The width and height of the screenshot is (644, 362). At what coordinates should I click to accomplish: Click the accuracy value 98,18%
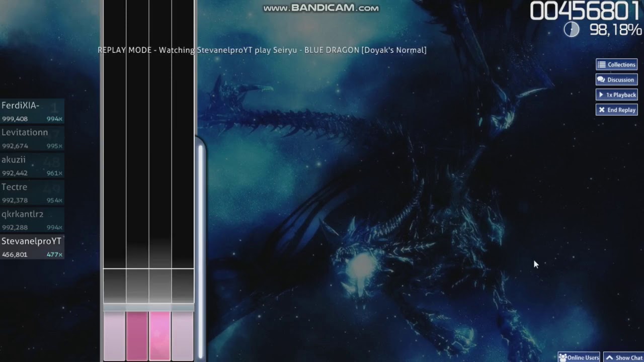click(x=616, y=30)
